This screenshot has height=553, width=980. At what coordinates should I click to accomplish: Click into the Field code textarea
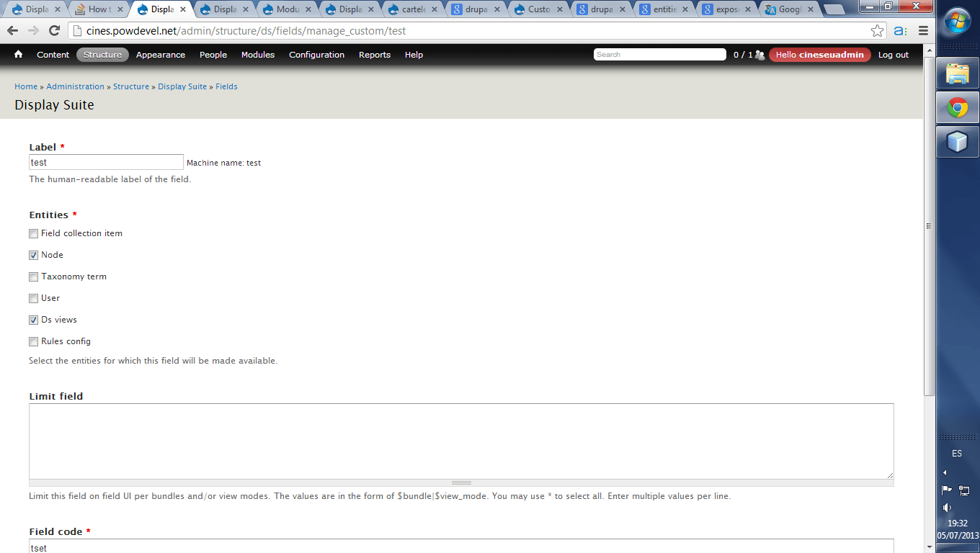(461, 546)
